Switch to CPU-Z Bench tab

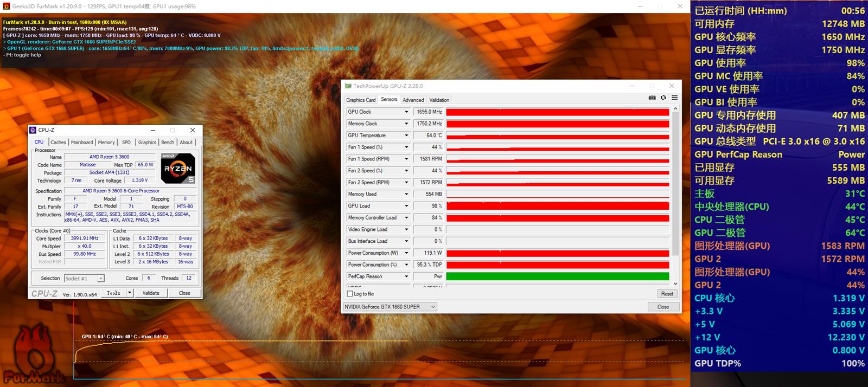168,143
